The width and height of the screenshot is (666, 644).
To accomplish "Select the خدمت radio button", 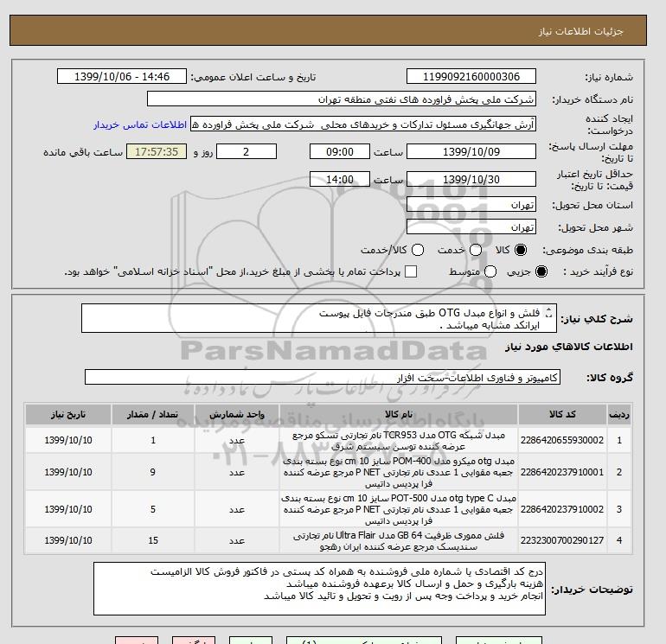I will click(476, 250).
